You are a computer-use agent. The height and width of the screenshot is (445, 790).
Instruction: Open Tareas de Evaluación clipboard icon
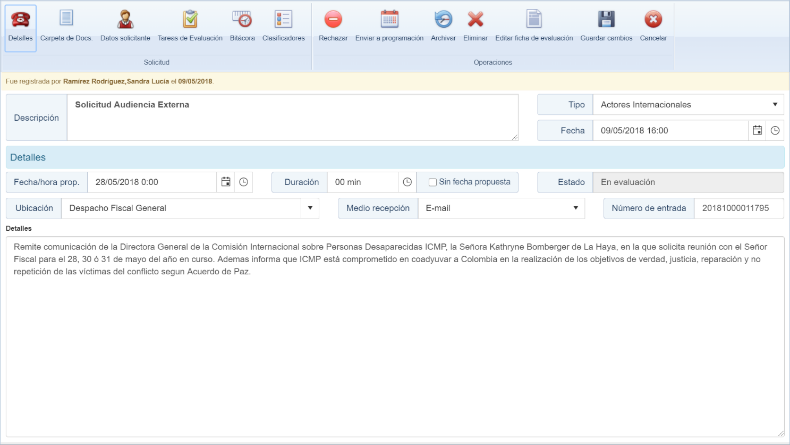pyautogui.click(x=190, y=19)
